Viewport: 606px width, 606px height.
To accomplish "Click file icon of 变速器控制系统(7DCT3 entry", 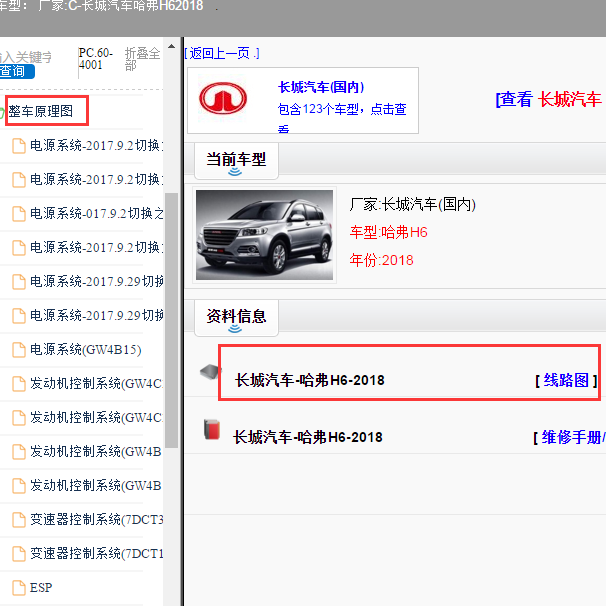I will [x=19, y=520].
